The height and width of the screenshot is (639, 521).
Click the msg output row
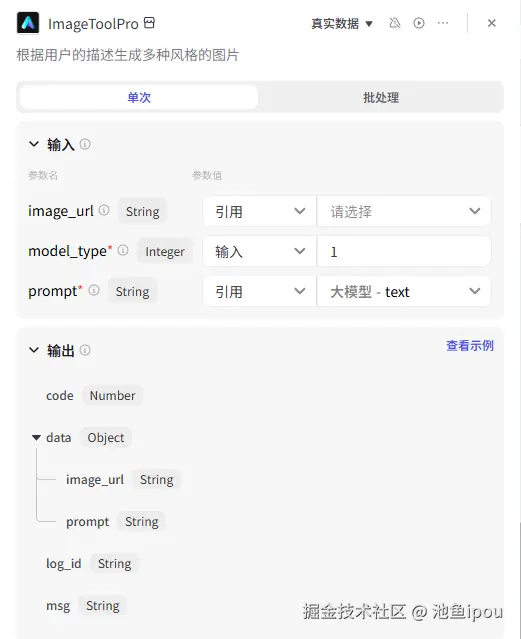(86, 606)
